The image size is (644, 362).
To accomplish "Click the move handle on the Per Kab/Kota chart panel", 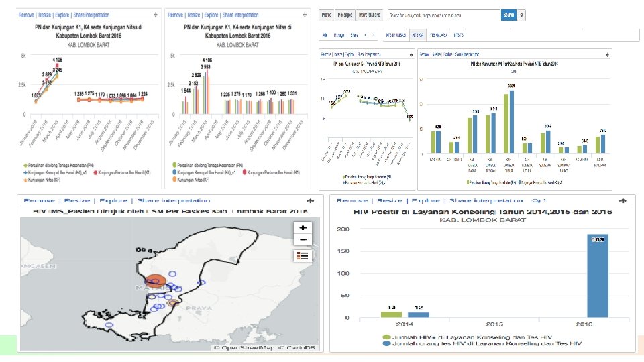I will pyautogui.click(x=608, y=54).
